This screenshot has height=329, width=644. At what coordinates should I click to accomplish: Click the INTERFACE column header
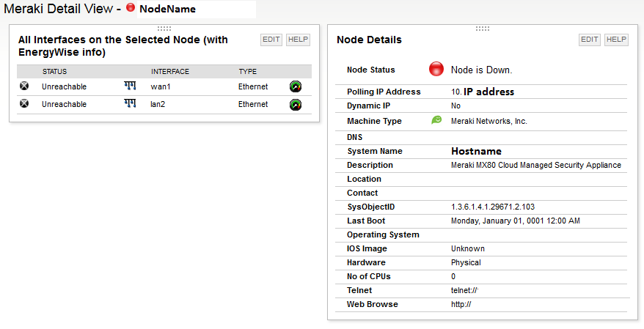[x=170, y=71]
